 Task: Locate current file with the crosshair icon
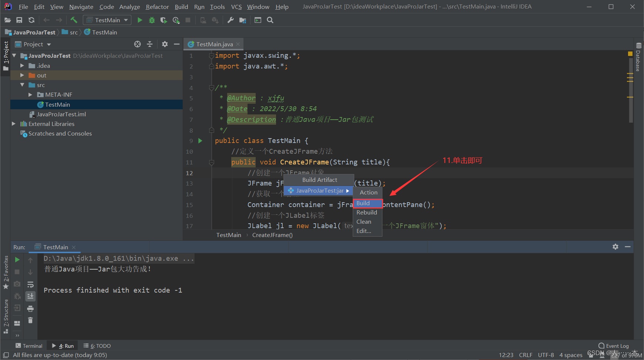click(137, 44)
